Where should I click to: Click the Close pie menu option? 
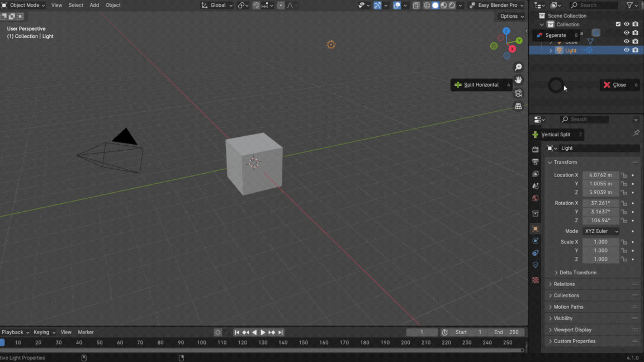point(619,85)
